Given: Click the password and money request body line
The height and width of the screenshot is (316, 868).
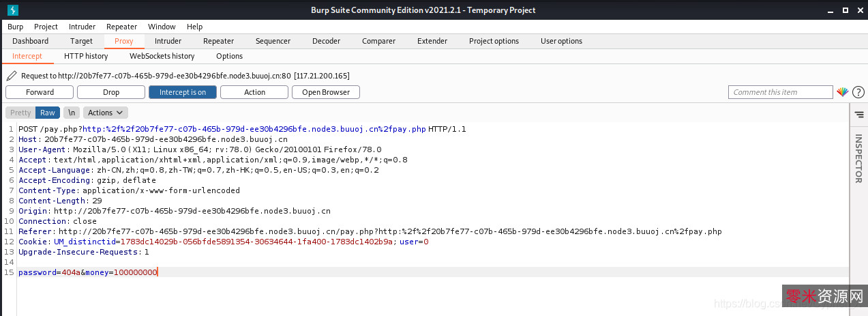Looking at the screenshot, I should [x=88, y=272].
